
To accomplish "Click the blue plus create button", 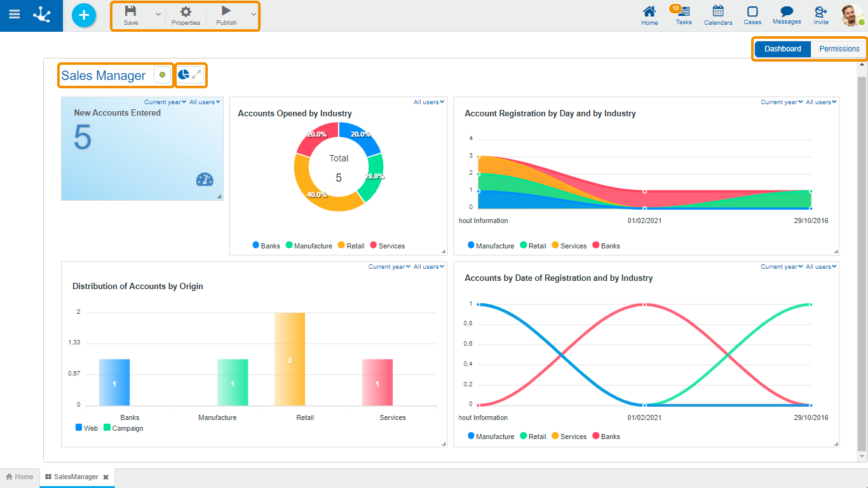I will (x=84, y=15).
